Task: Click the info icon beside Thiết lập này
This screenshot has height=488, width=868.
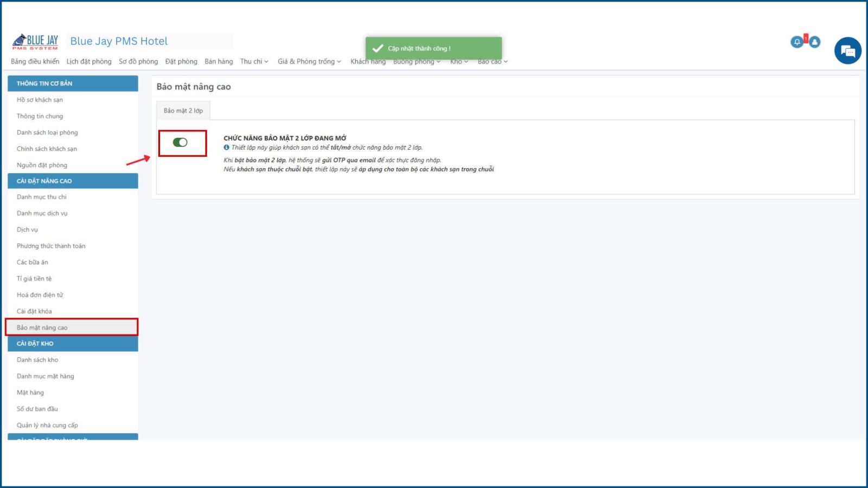Action: [x=226, y=147]
